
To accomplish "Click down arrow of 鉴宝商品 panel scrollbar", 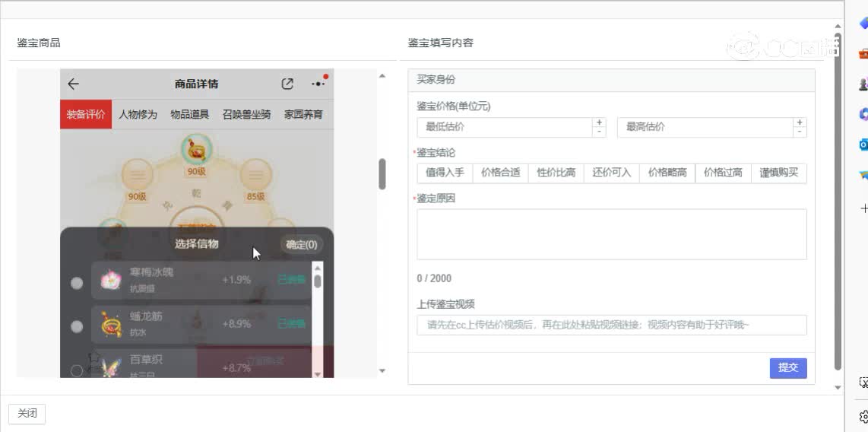I will pos(382,370).
